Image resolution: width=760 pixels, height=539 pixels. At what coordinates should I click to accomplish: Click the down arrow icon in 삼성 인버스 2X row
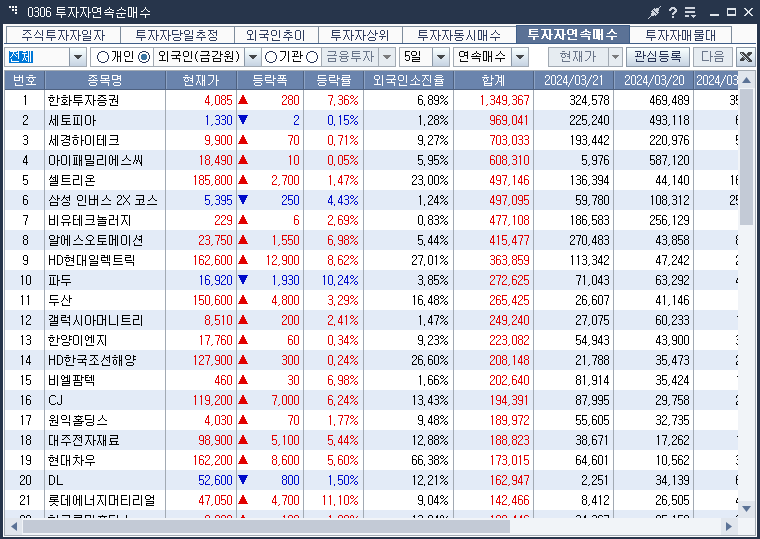coord(243,200)
